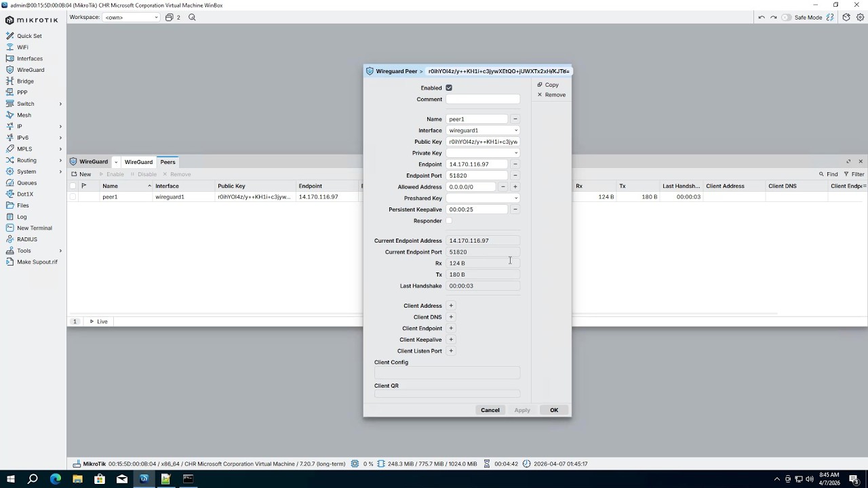The height and width of the screenshot is (488, 868).
Task: Open the Workspace dropdown
Action: [131, 17]
